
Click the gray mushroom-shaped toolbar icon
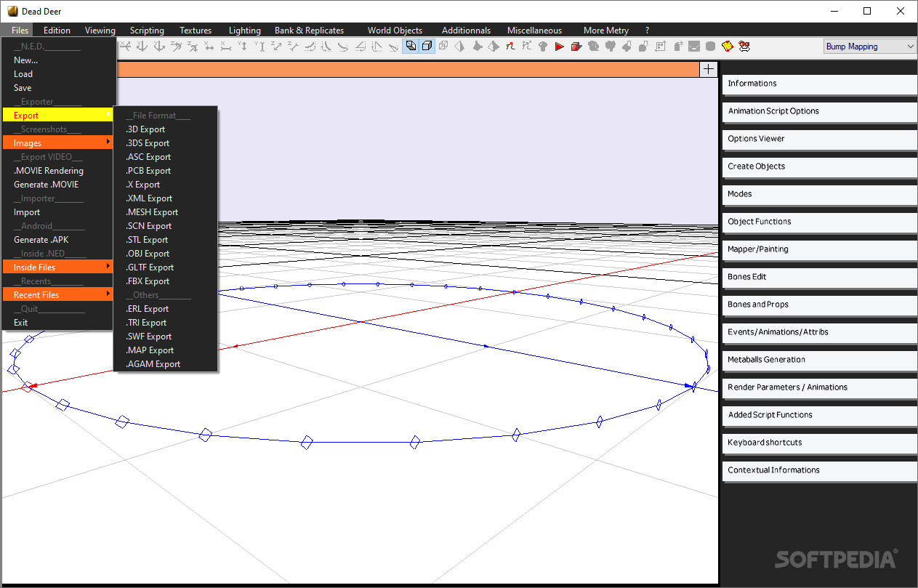[543, 46]
